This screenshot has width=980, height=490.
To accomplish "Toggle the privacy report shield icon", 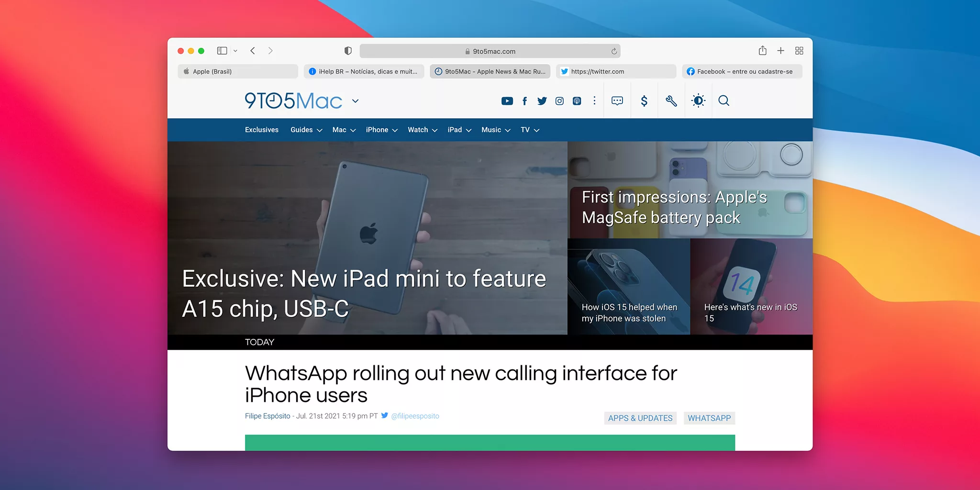I will tap(347, 51).
